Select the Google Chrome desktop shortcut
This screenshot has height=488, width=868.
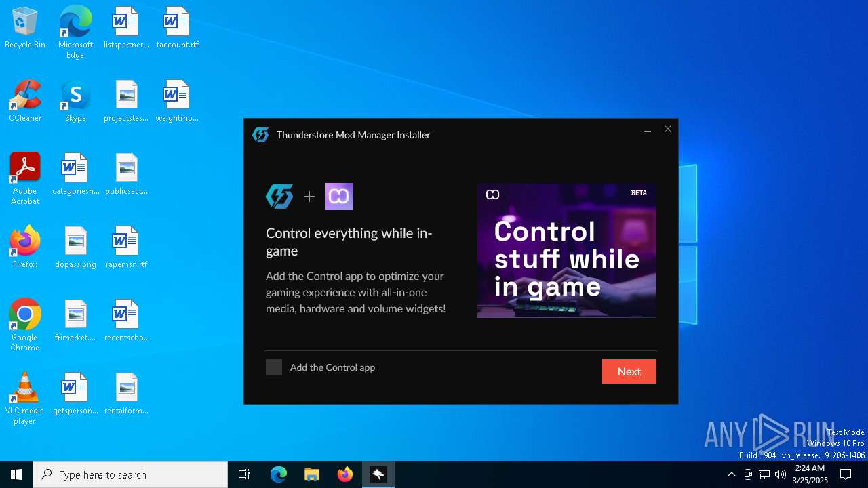point(25,325)
